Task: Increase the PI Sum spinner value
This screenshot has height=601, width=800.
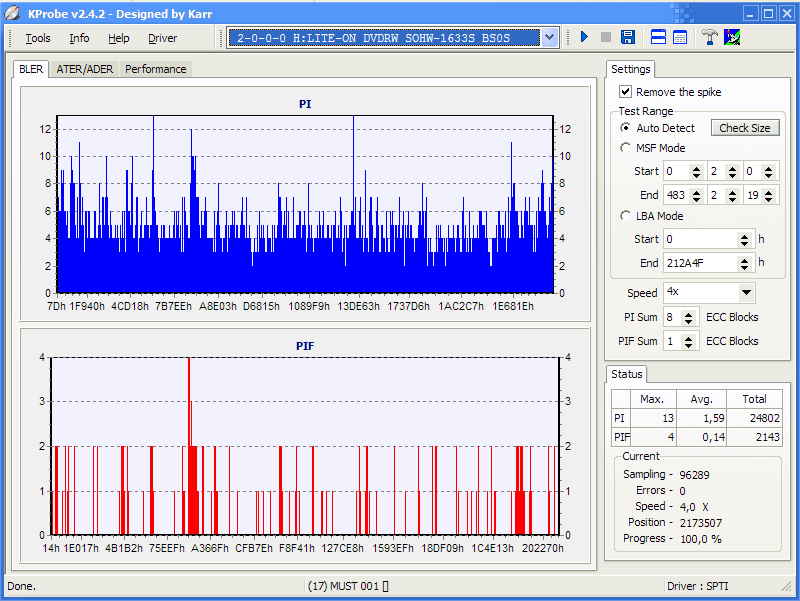Action: pos(689,313)
